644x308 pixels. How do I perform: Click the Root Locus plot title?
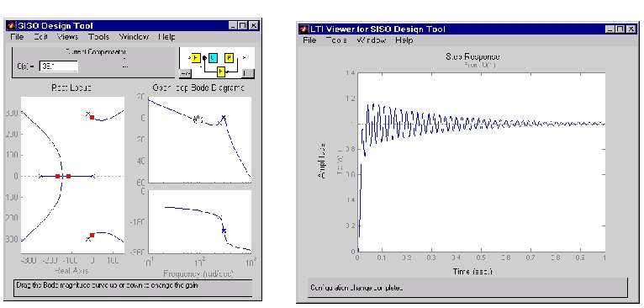[71, 88]
